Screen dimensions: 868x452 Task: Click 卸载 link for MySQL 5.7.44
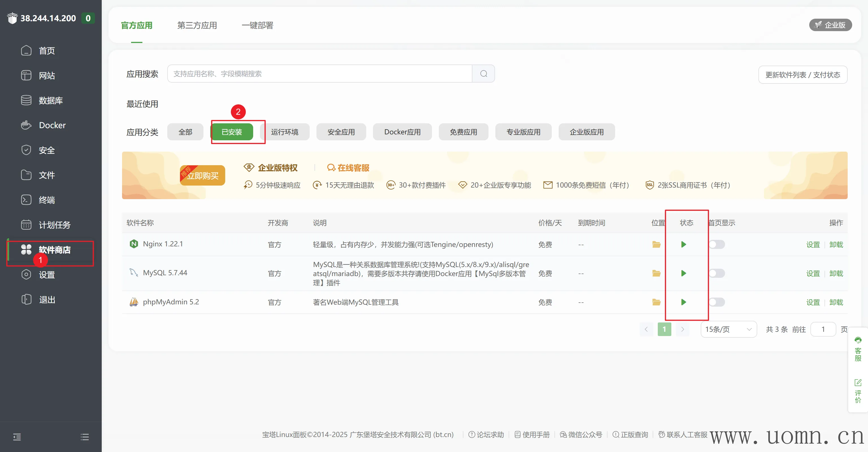click(x=836, y=273)
